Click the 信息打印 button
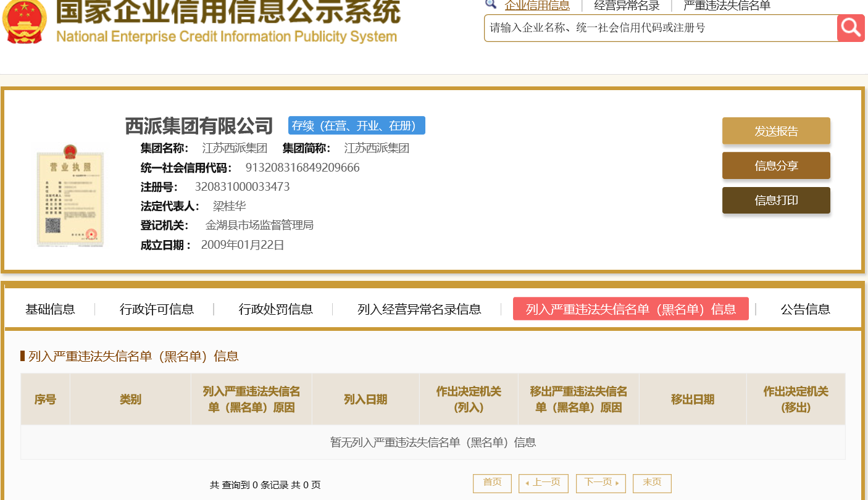Image resolution: width=868 pixels, height=500 pixels. click(x=776, y=200)
